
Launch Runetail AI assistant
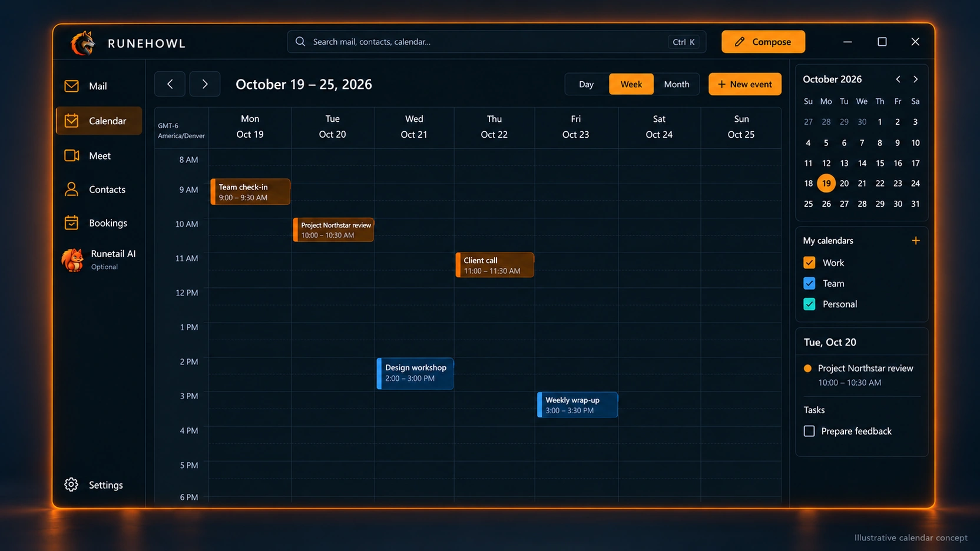point(98,259)
